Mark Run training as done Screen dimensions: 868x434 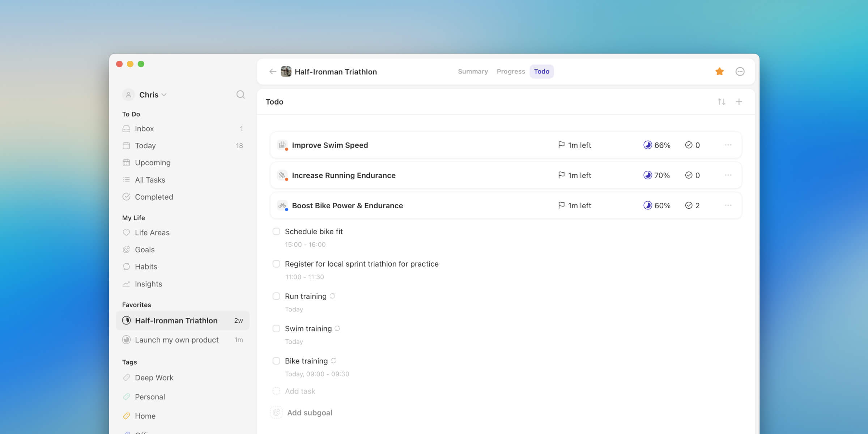pos(276,296)
